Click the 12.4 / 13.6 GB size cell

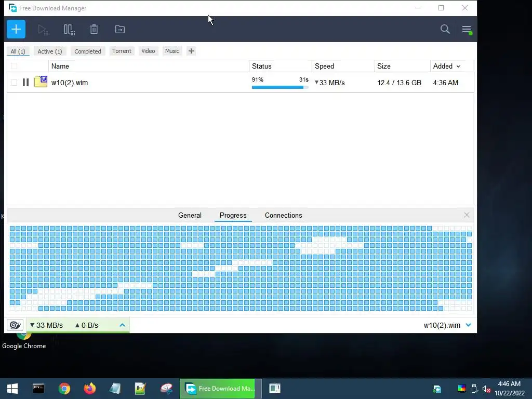[x=399, y=83]
